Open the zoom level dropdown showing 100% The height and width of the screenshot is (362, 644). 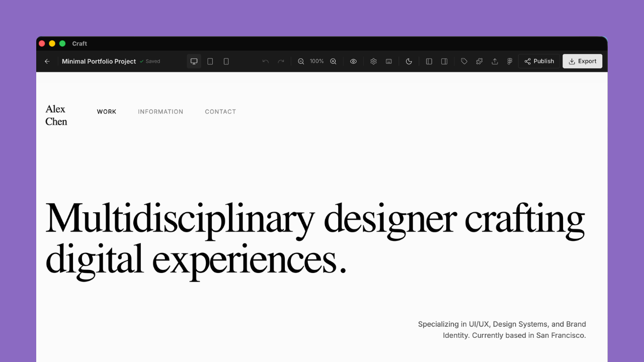[x=316, y=61]
